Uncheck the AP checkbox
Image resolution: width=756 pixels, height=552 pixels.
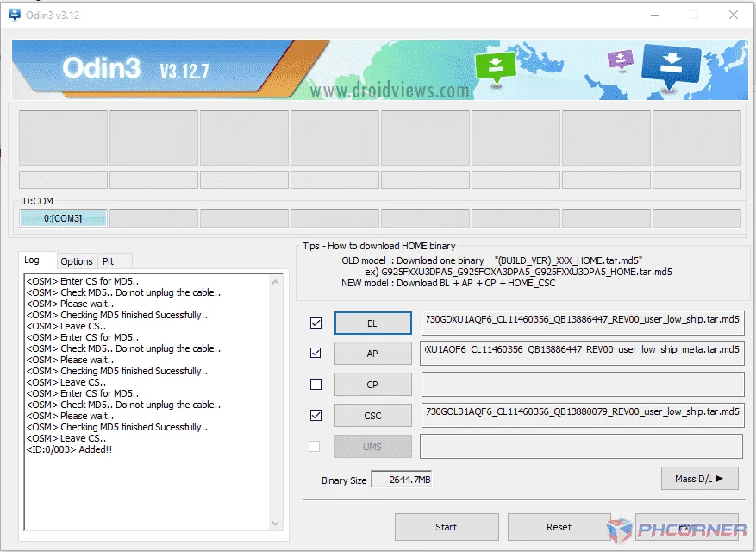coord(316,353)
